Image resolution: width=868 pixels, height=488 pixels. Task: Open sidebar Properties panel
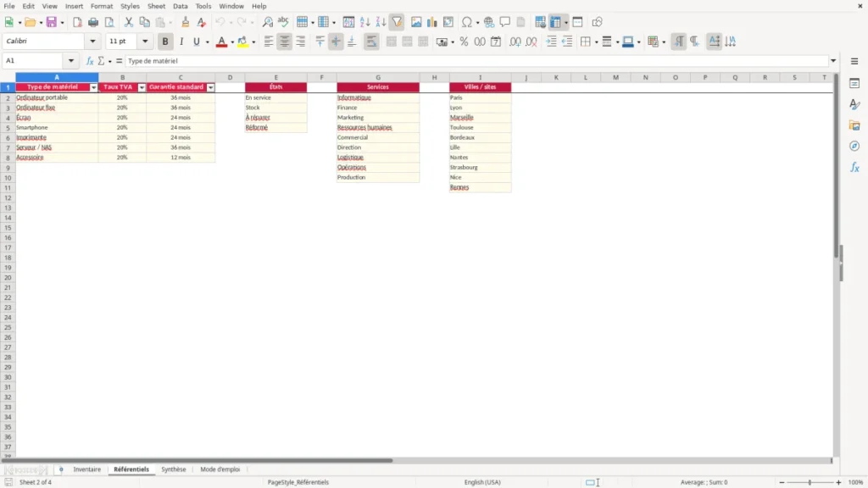click(854, 84)
